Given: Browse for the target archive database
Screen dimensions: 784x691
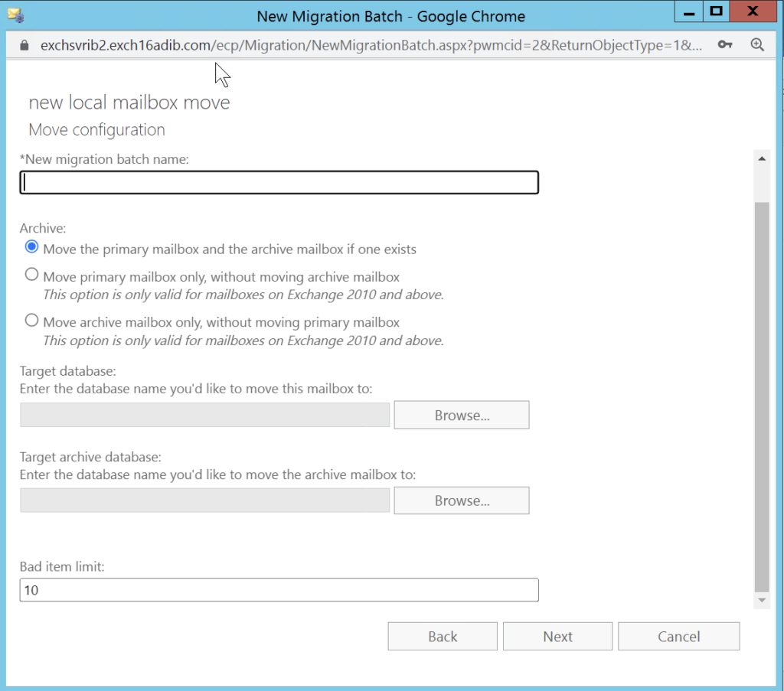Looking at the screenshot, I should tap(462, 500).
